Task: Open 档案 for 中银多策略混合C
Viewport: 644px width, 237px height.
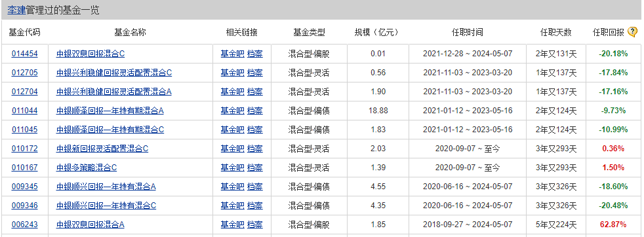Action: coord(254,168)
